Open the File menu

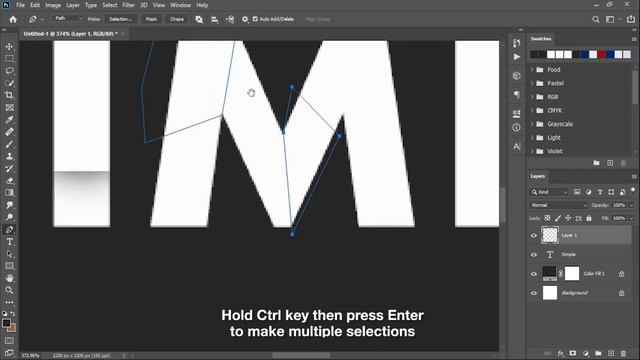pos(20,5)
